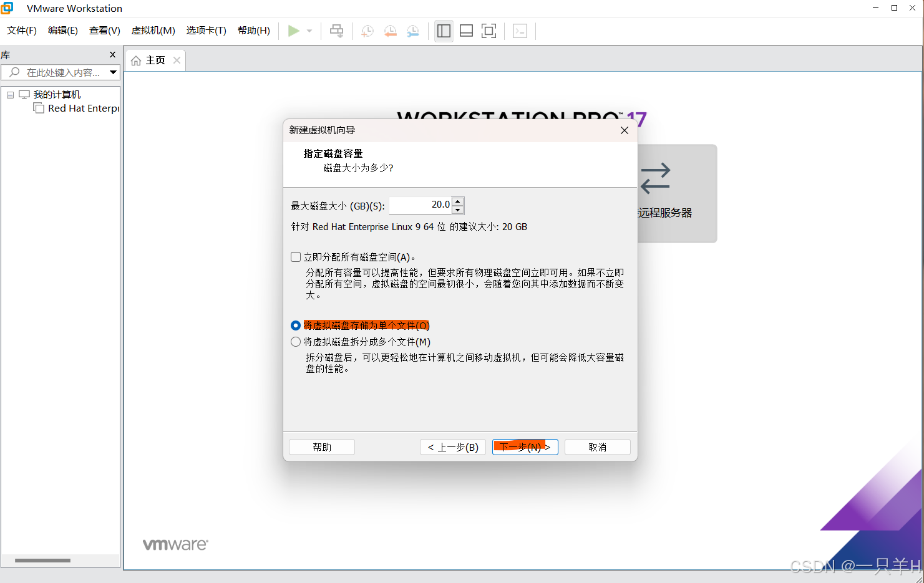
Task: Click the Help (帮助) button in wizard
Action: pos(322,447)
